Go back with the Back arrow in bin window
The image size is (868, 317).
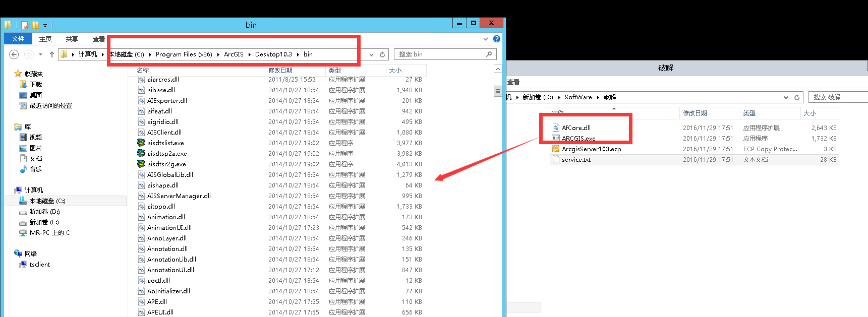pyautogui.click(x=15, y=54)
